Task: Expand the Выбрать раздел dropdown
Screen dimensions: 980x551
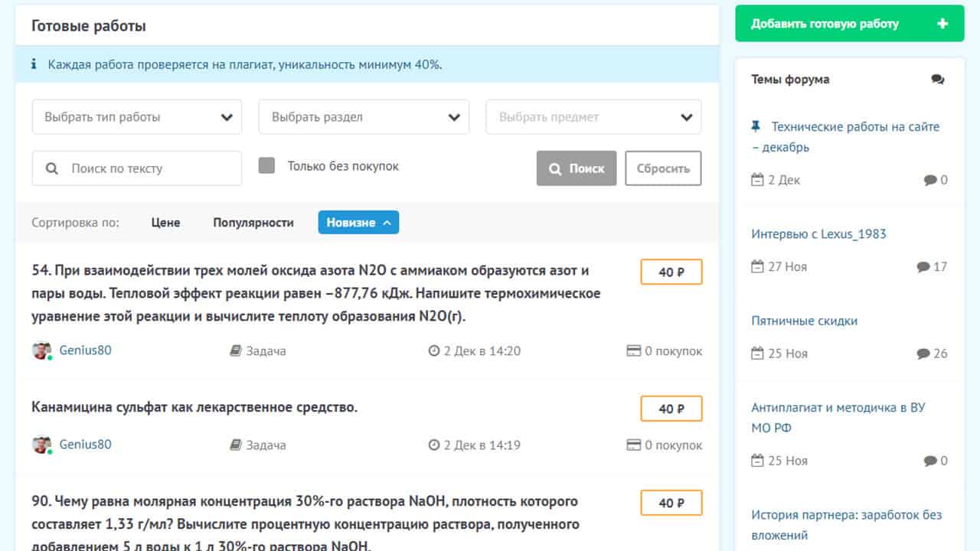Action: [x=364, y=117]
